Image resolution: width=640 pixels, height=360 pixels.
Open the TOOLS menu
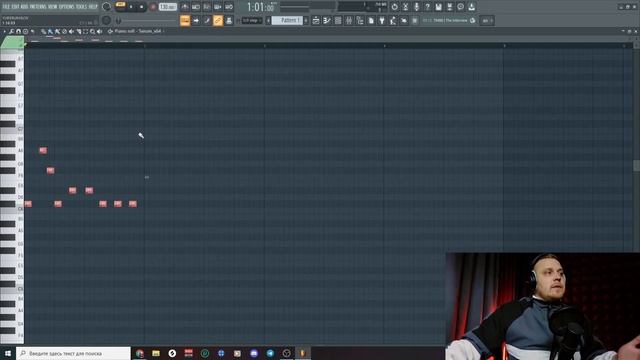click(x=81, y=7)
